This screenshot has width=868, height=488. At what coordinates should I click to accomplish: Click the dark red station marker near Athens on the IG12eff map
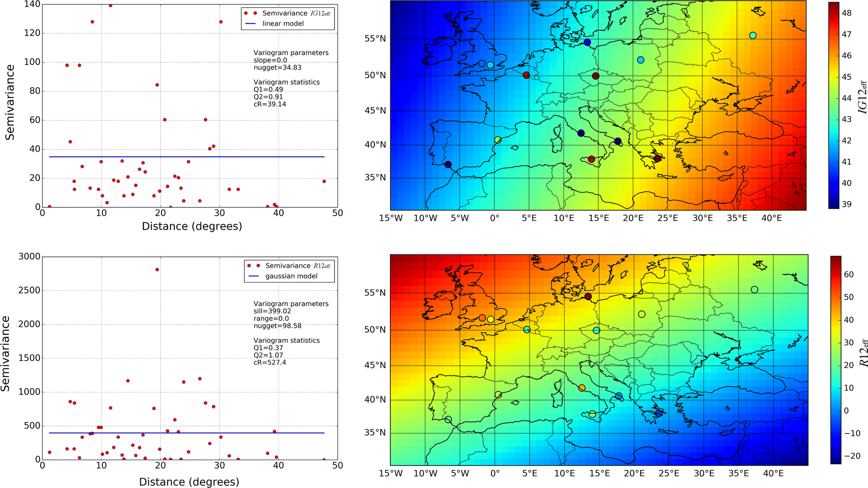tap(658, 159)
